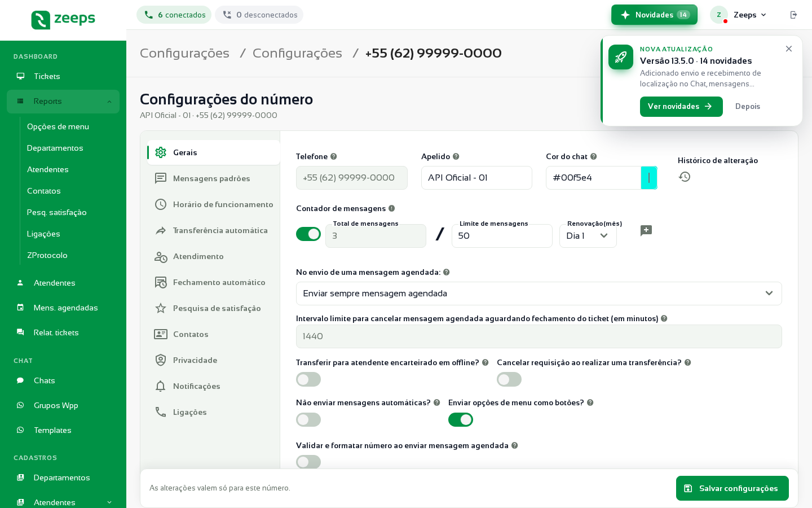The height and width of the screenshot is (508, 812).
Task: Click the Relat. tickets icon
Action: click(20, 332)
